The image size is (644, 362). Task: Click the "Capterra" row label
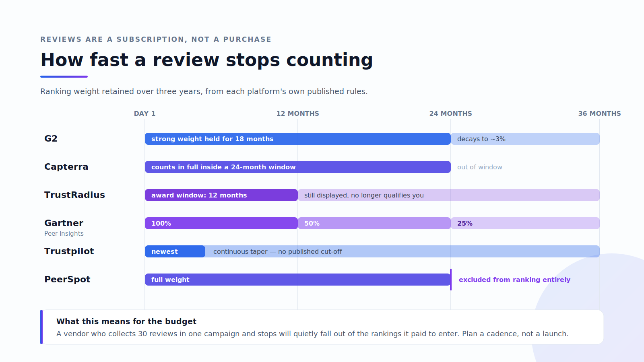[66, 167]
